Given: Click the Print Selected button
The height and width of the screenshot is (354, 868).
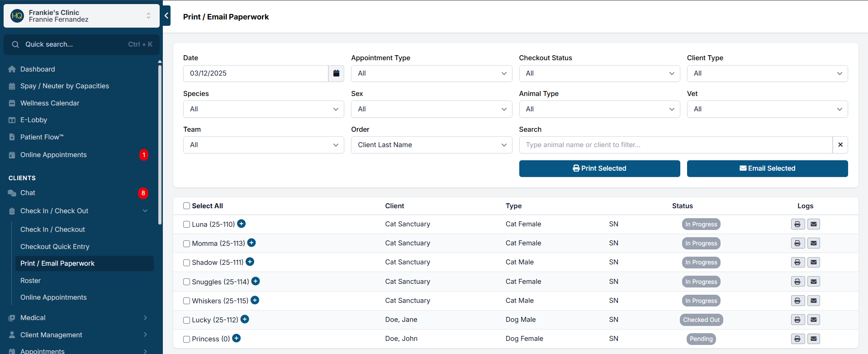Looking at the screenshot, I should (599, 168).
